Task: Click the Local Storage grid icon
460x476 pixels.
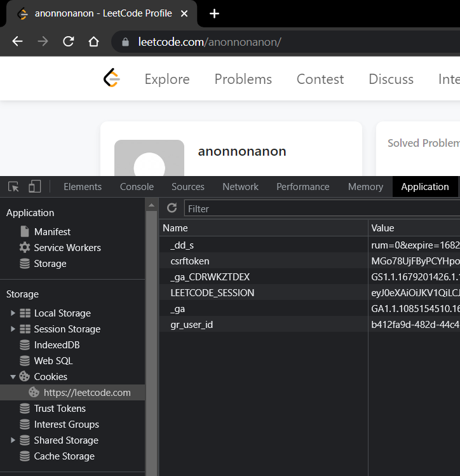Action: tap(25, 313)
